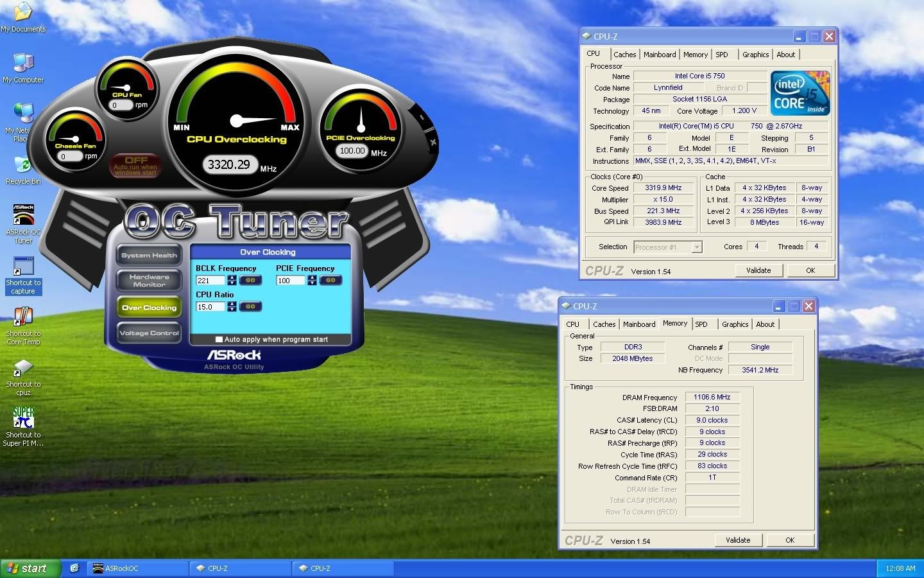Click the processor name Intel Core i5 750
The image size is (924, 578).
[x=699, y=76]
